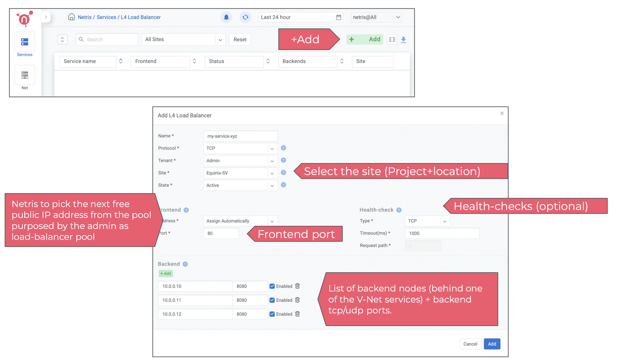Click the Name input field showing my-service-xyz

pos(240,135)
